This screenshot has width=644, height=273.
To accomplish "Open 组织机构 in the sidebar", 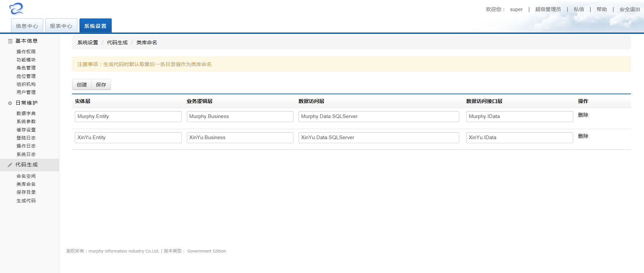I will pos(26,84).
